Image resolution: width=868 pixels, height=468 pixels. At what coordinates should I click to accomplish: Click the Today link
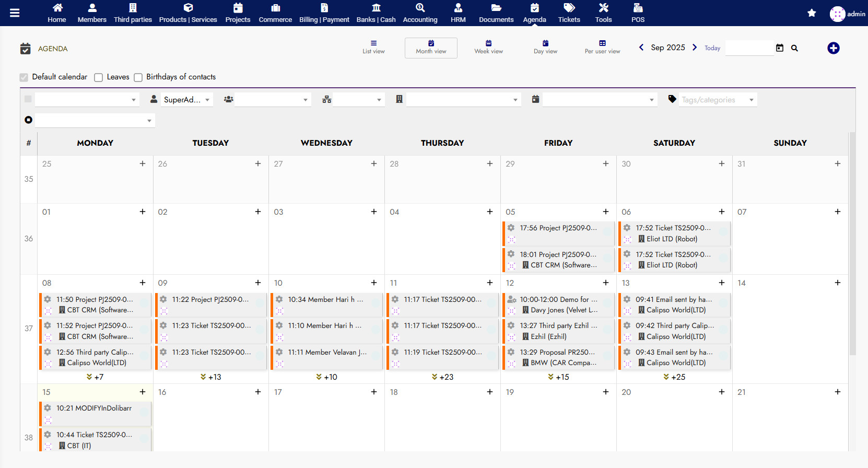click(712, 48)
